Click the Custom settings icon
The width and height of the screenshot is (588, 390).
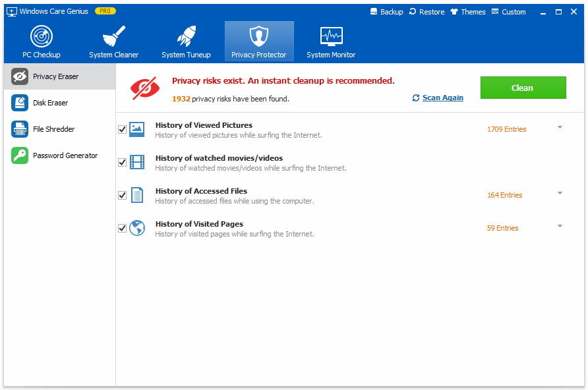tap(495, 11)
